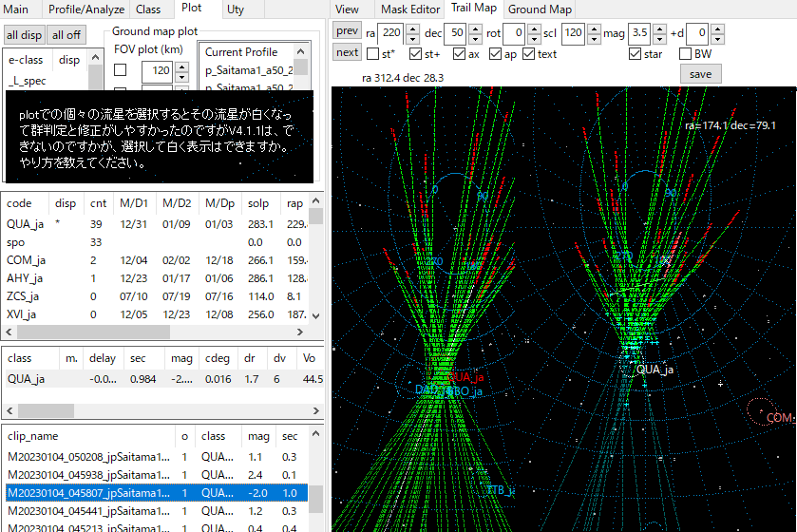
Task: Toggle the ap checkbox
Action: point(495,54)
